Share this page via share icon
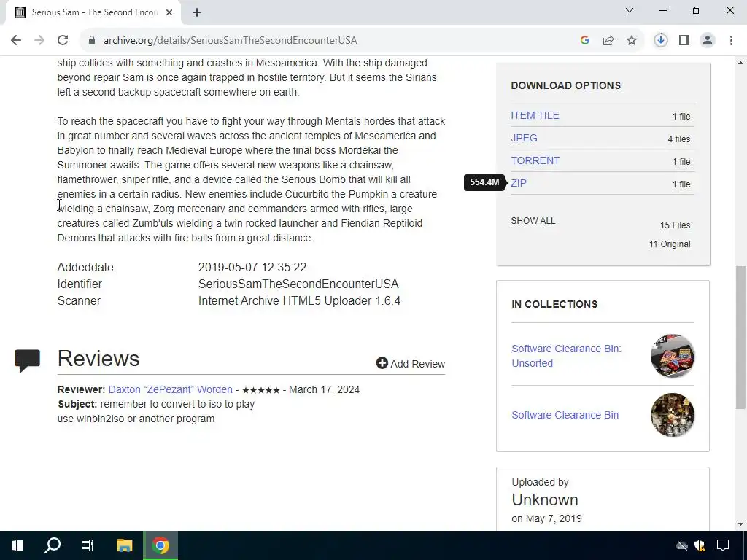Viewport: 747px width, 560px height. click(608, 41)
